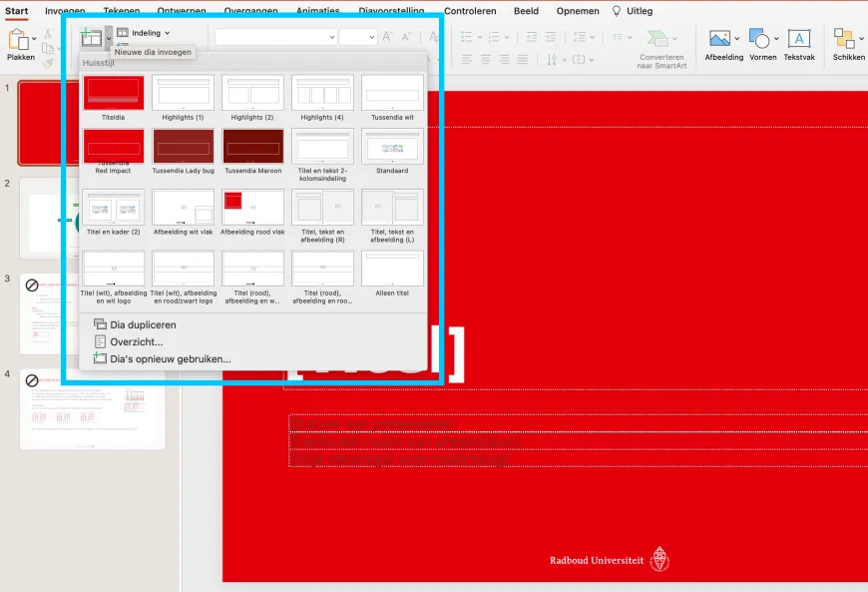Image resolution: width=868 pixels, height=592 pixels.
Task: Select the Tussendia Lady bug layout
Action: (184, 146)
